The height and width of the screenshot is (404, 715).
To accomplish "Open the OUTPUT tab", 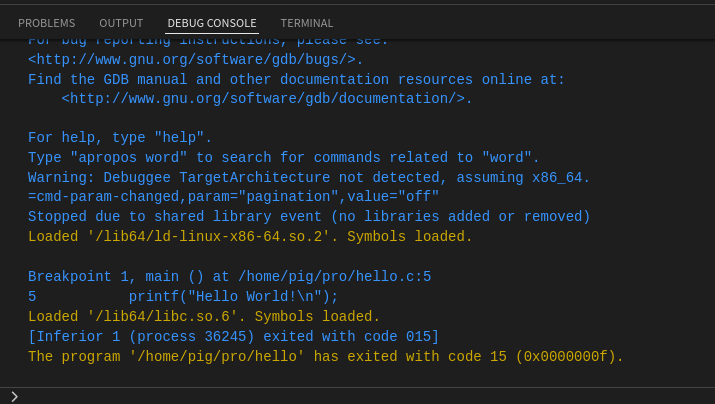I will pyautogui.click(x=121, y=23).
